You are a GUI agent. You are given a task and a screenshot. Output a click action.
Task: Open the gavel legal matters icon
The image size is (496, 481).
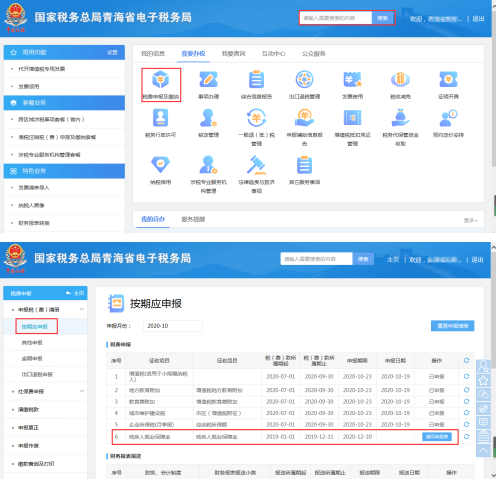pos(256,165)
